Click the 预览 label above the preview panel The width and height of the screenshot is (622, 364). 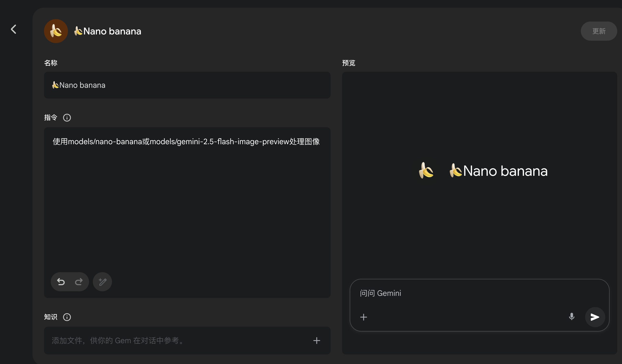pyautogui.click(x=348, y=63)
